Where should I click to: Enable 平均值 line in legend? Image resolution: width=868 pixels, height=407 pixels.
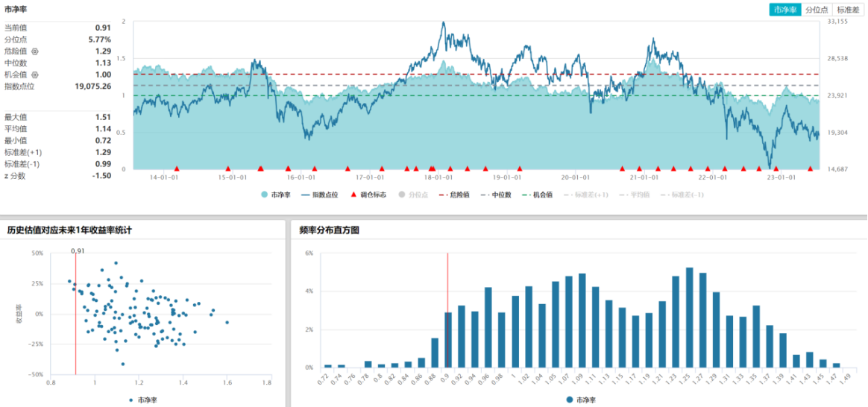coord(635,195)
